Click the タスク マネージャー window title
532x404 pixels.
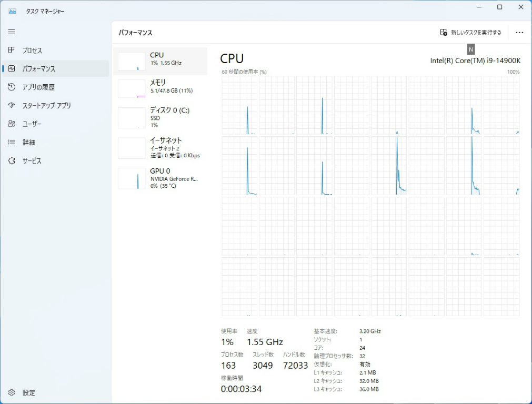pos(45,11)
